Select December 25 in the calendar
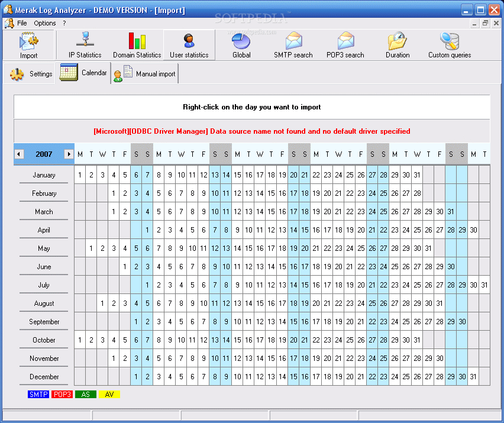Viewport: 504px width, 423px height. 406,376
